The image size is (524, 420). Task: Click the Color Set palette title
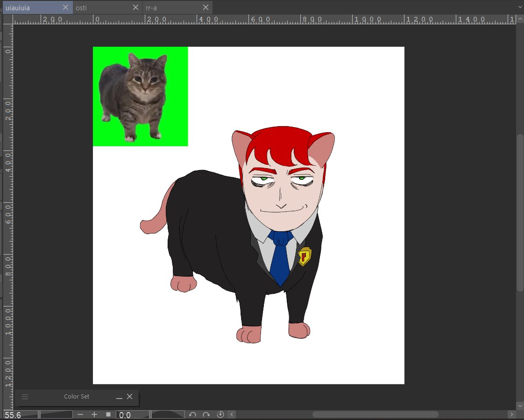(x=77, y=397)
